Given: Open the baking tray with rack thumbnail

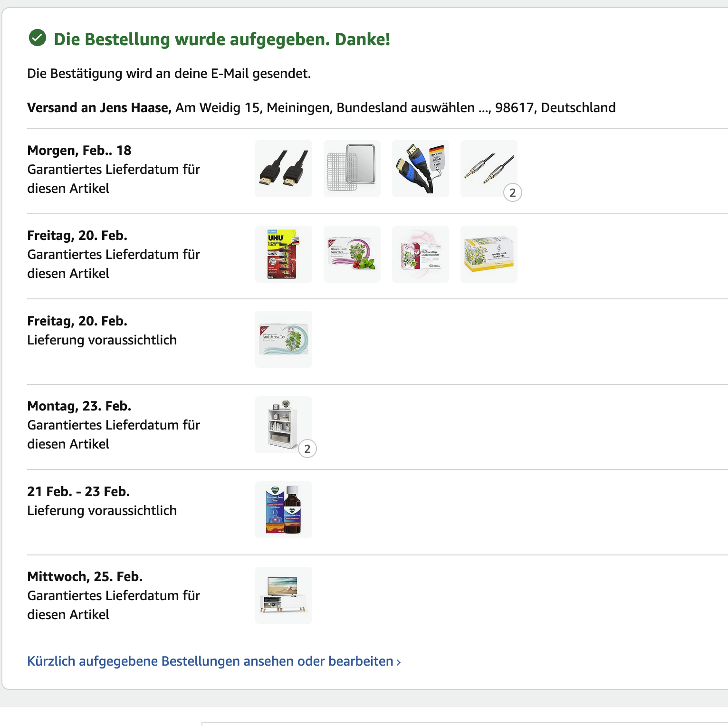Looking at the screenshot, I should [x=352, y=169].
